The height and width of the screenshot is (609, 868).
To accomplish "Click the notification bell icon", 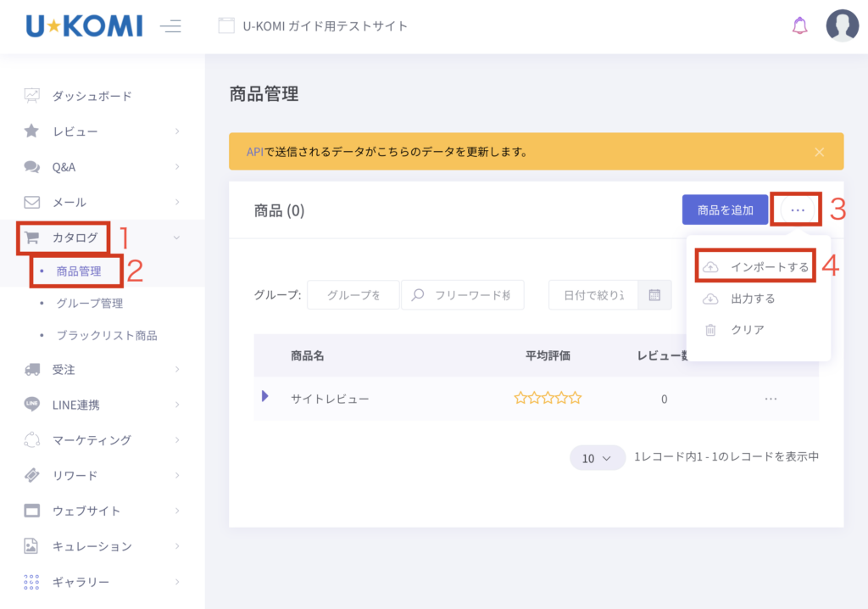I will (799, 26).
